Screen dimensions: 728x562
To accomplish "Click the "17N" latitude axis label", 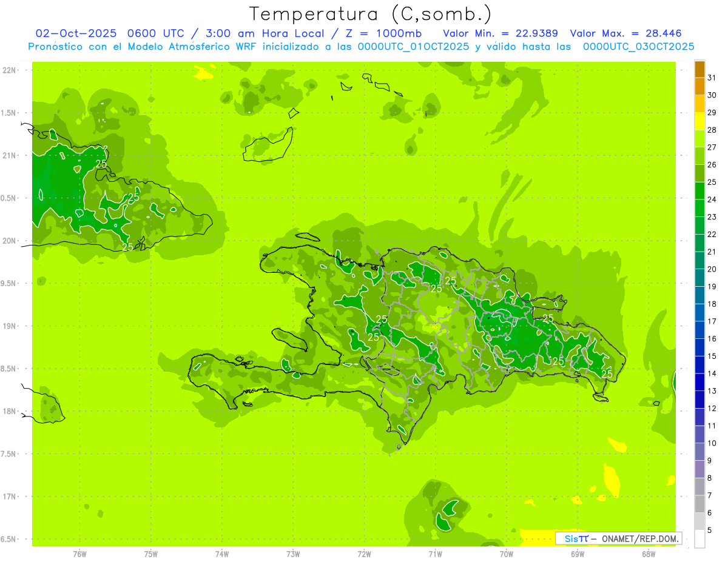I will click(10, 497).
